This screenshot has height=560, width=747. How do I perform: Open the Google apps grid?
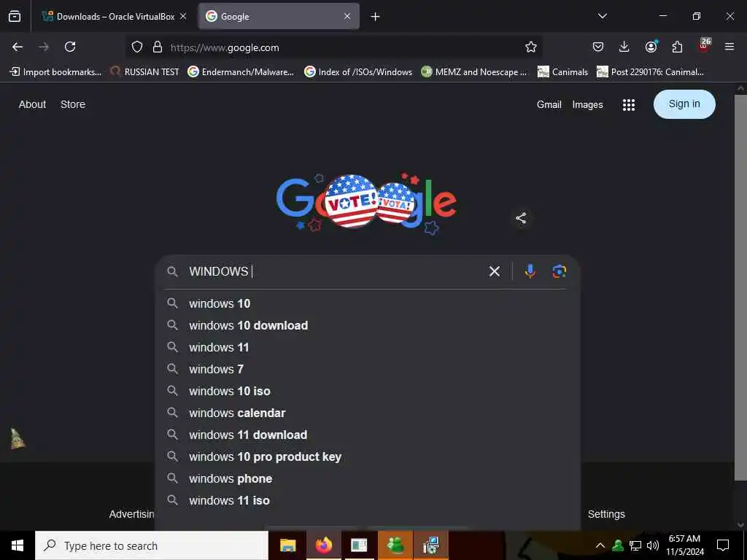(628, 105)
